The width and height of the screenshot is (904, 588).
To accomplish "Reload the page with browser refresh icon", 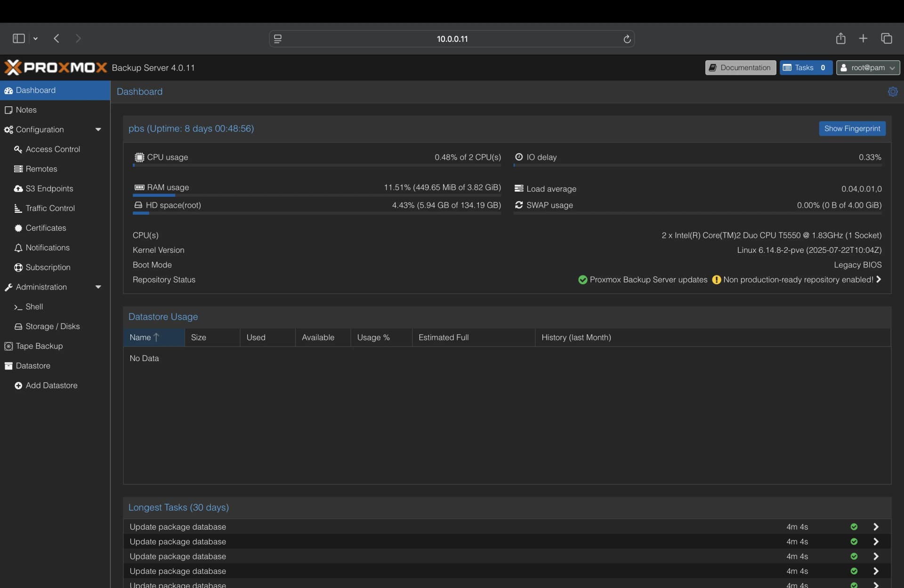I will click(627, 39).
